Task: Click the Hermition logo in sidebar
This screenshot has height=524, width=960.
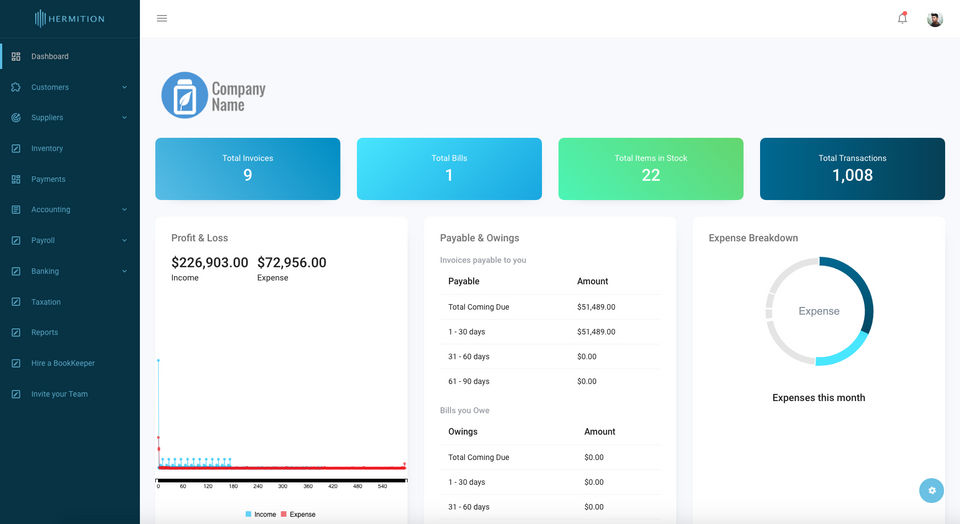Action: point(69,18)
